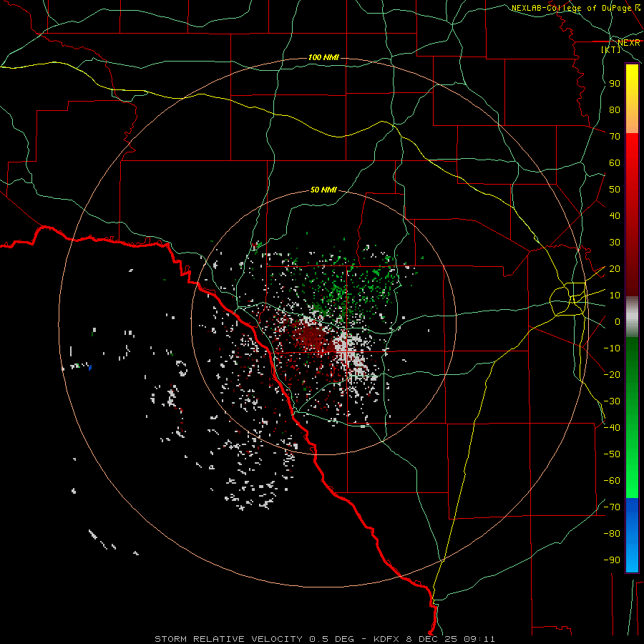Click the 30 knot scale label
This screenshot has width=644, height=644.
[x=615, y=243]
